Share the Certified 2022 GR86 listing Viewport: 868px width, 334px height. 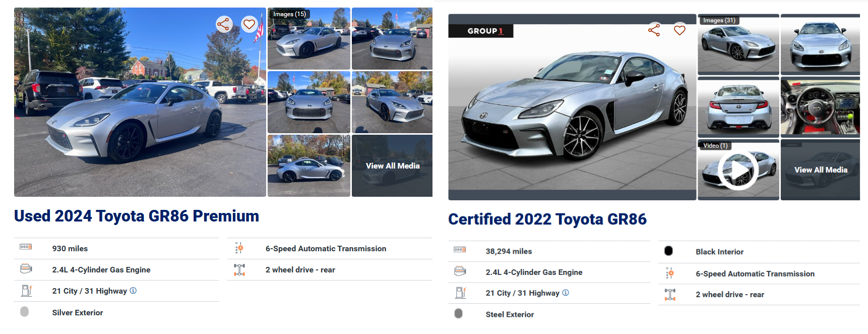tap(654, 30)
